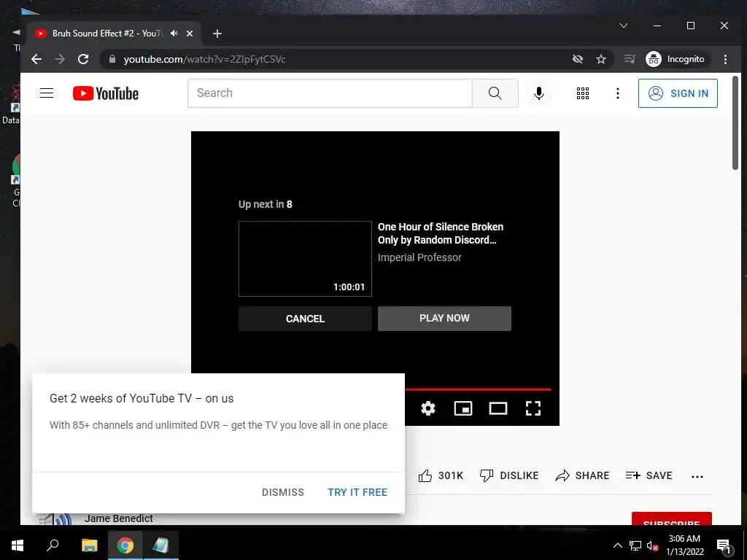Open third-party cookies blocked icon
Viewport: 747px width, 560px height.
point(578,59)
